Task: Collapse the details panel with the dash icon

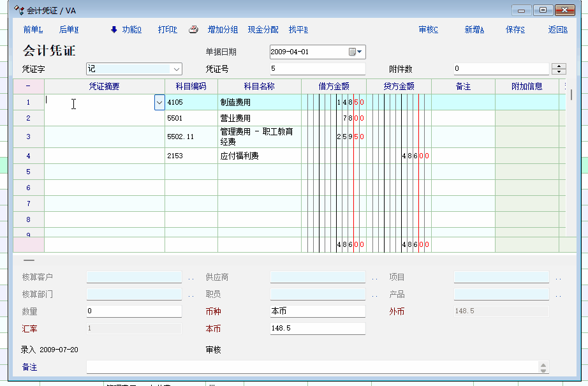Action: coord(29,260)
